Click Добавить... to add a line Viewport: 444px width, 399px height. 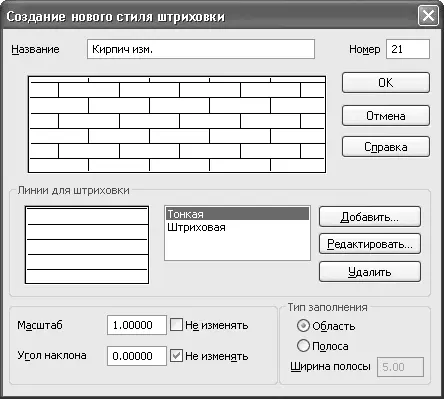pos(370,217)
